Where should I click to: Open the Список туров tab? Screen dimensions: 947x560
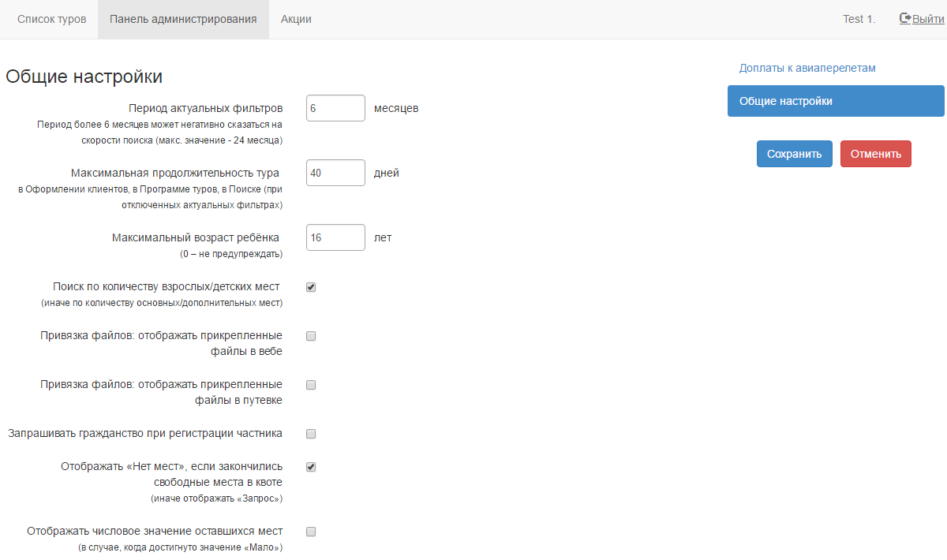tap(52, 19)
